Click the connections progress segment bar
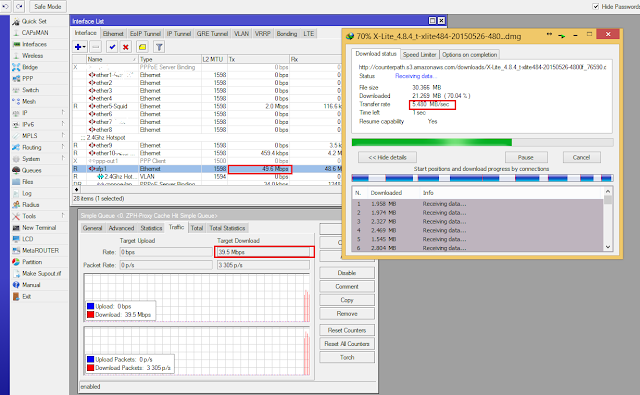 [x=482, y=178]
